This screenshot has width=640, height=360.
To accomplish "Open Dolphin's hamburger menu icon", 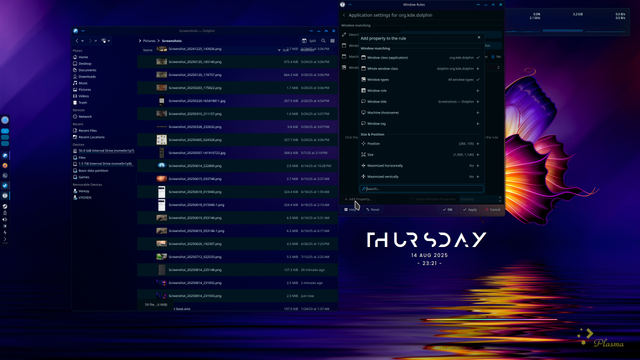I will click(x=333, y=41).
